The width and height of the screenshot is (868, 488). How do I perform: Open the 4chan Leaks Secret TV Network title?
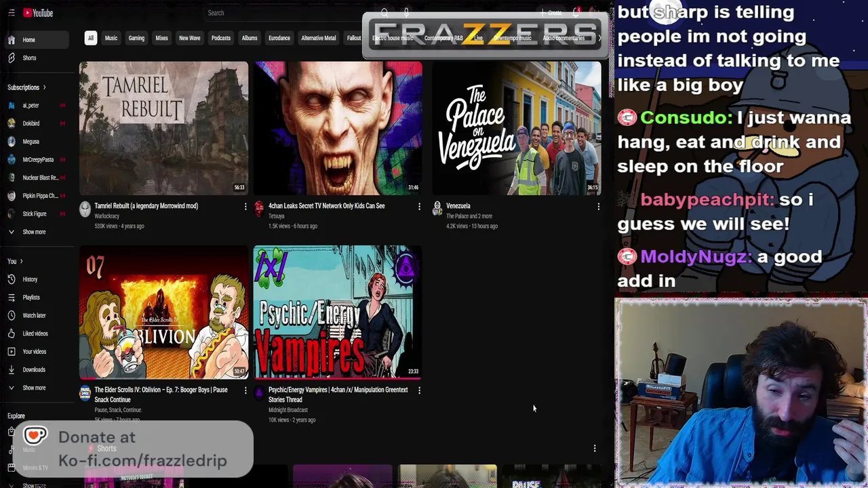point(326,206)
